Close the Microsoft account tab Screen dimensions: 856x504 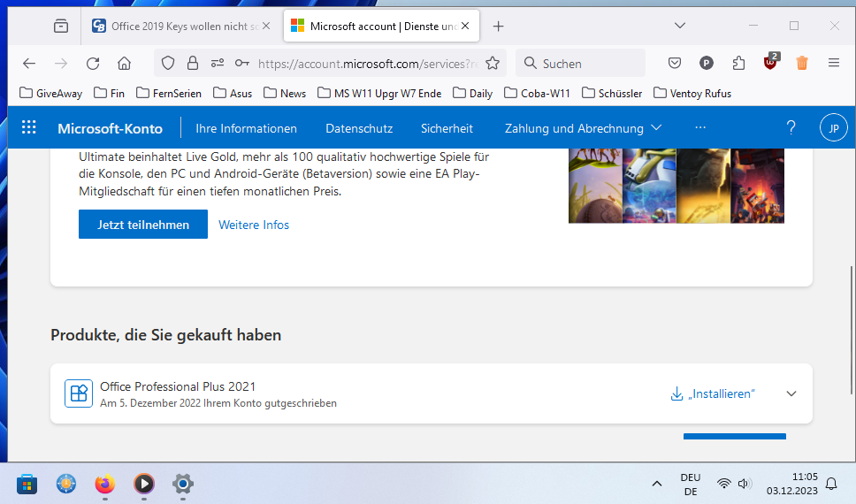pos(465,26)
